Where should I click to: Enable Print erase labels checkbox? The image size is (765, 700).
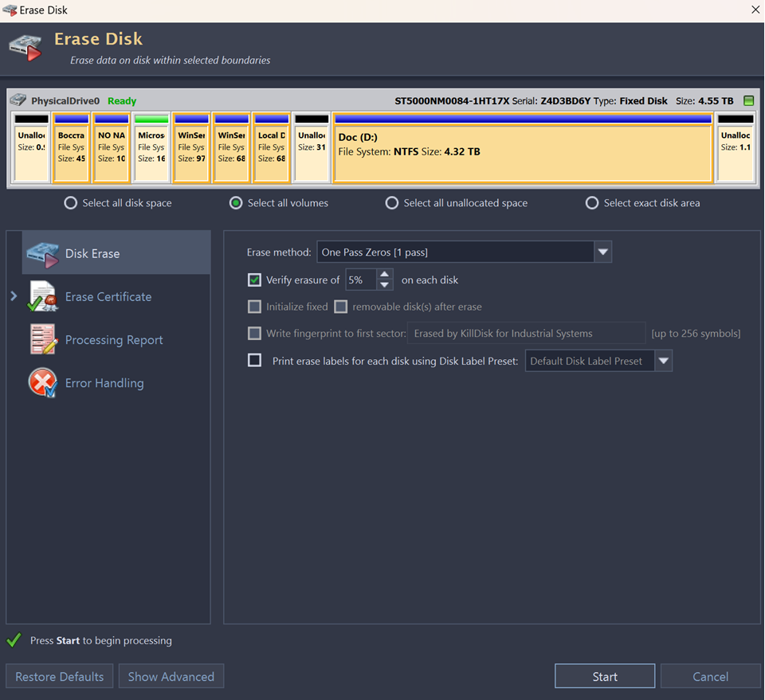255,361
